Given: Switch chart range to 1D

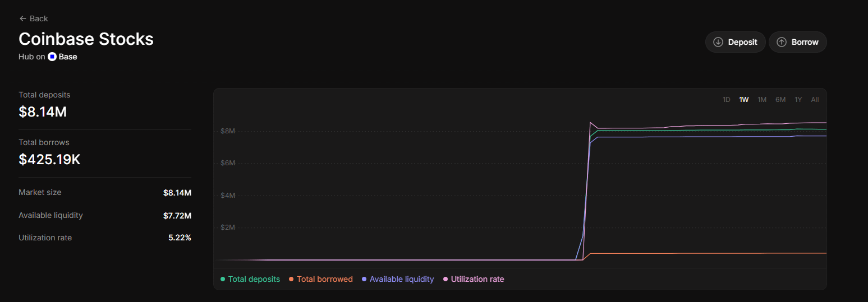Looking at the screenshot, I should 726,100.
